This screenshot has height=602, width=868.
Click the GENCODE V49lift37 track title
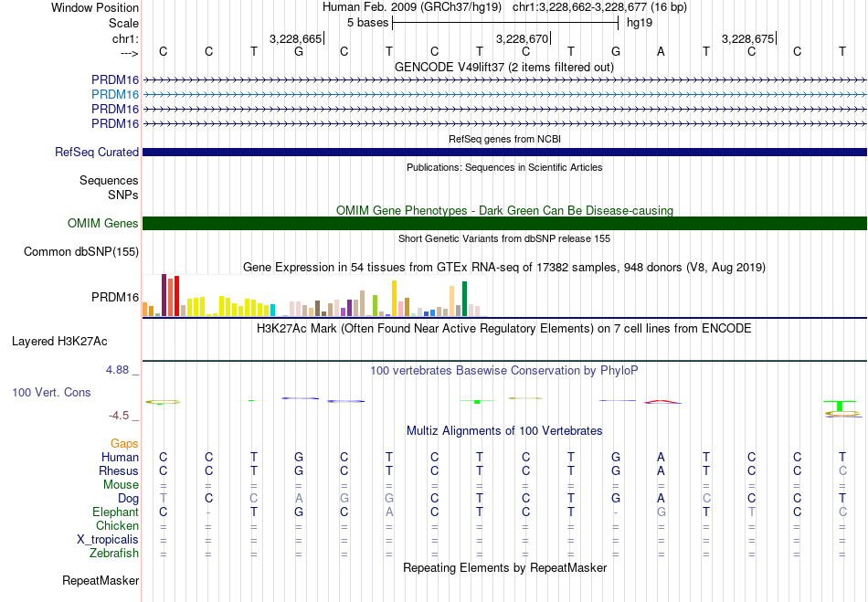click(x=504, y=68)
